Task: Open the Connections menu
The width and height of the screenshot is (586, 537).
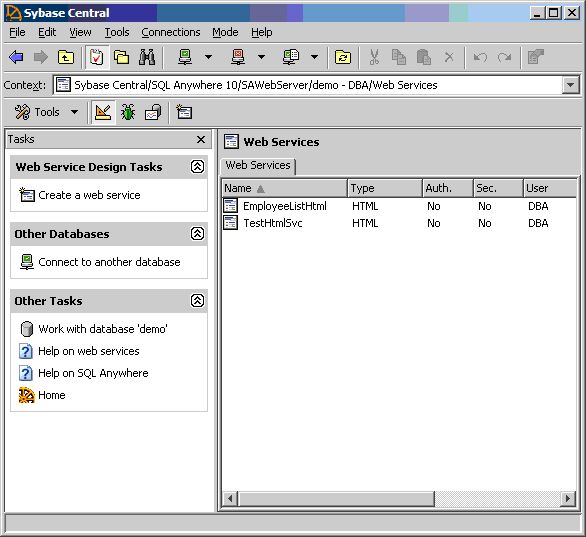Action: (171, 33)
